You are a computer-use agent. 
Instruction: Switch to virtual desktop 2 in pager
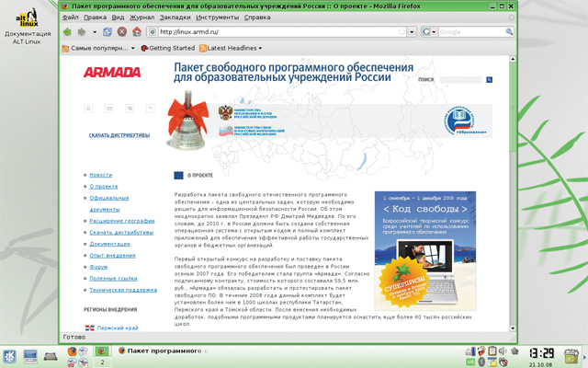click(x=102, y=362)
